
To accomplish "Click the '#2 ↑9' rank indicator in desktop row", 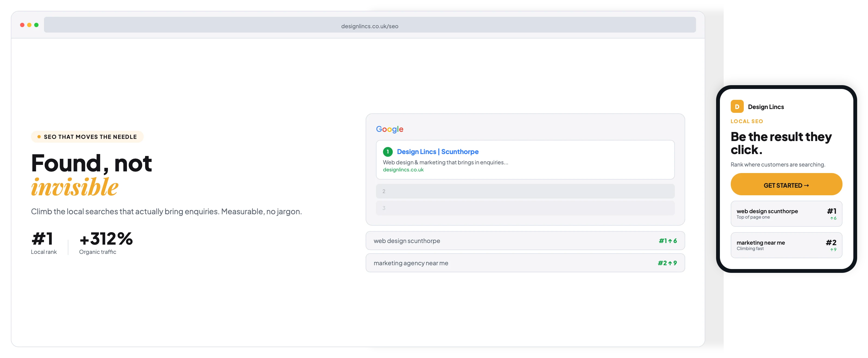I will coord(667,263).
